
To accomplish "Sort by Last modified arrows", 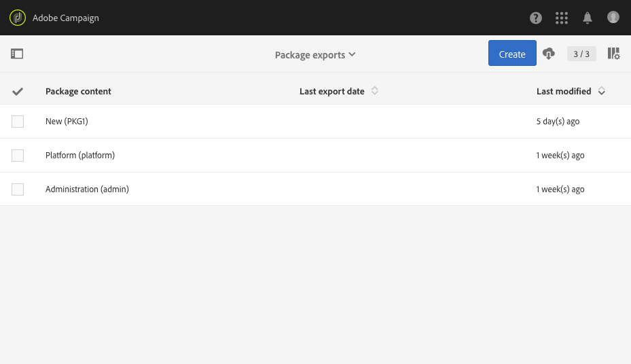I will pyautogui.click(x=602, y=91).
